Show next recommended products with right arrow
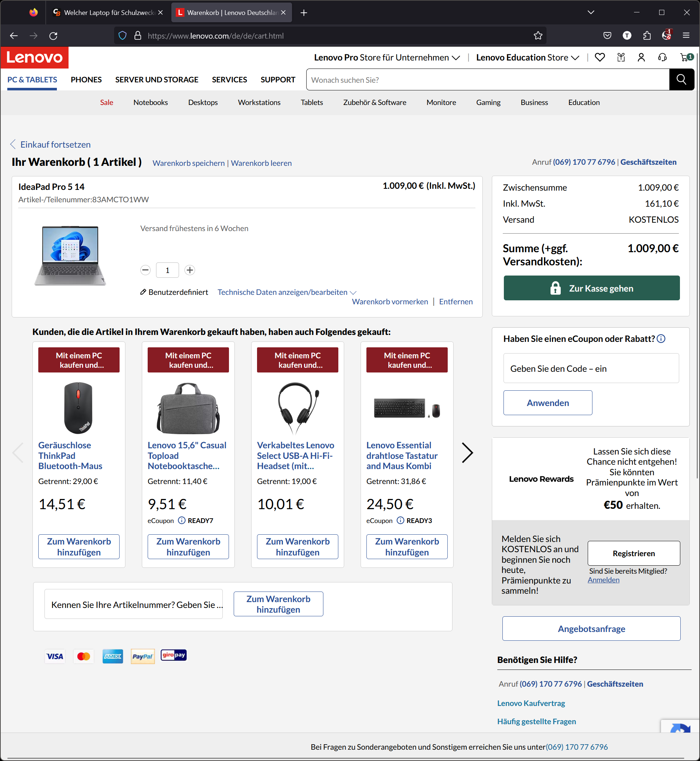 click(467, 452)
